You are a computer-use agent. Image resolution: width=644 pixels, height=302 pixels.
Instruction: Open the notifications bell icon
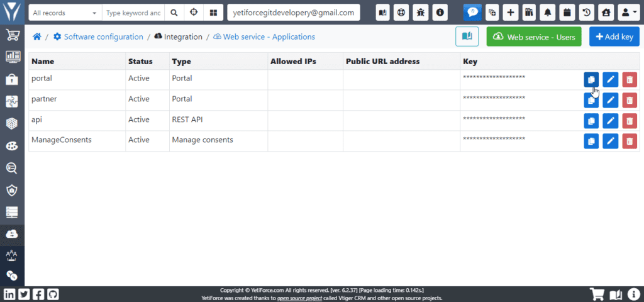549,12
